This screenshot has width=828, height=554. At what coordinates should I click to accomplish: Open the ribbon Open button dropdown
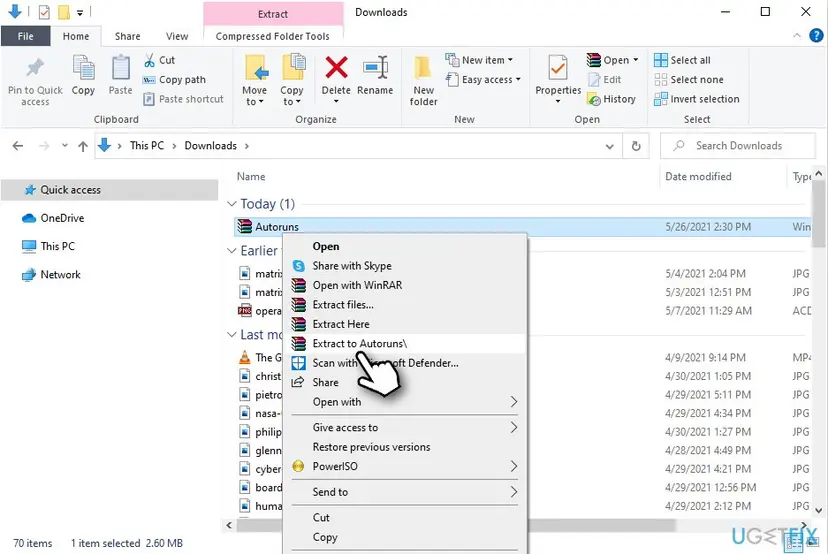[635, 60]
